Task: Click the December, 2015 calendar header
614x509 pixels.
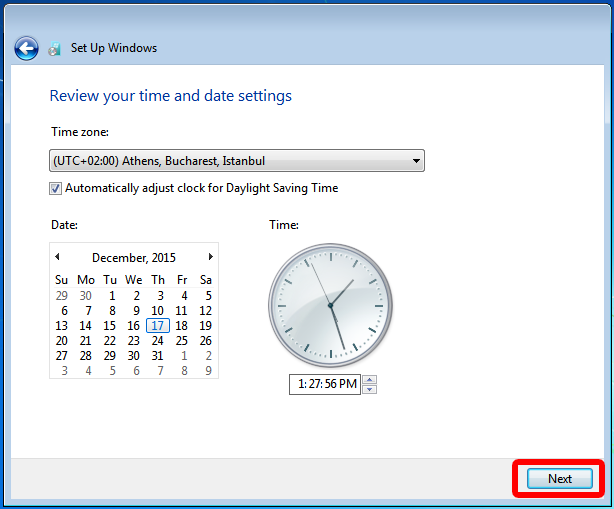Action: click(134, 258)
